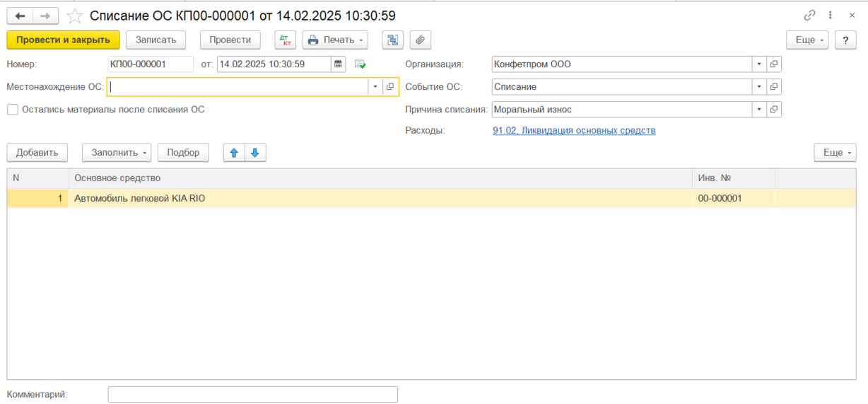This screenshot has width=868, height=404.
Task: Click the Местонахождение ОС input field
Action: 237,87
